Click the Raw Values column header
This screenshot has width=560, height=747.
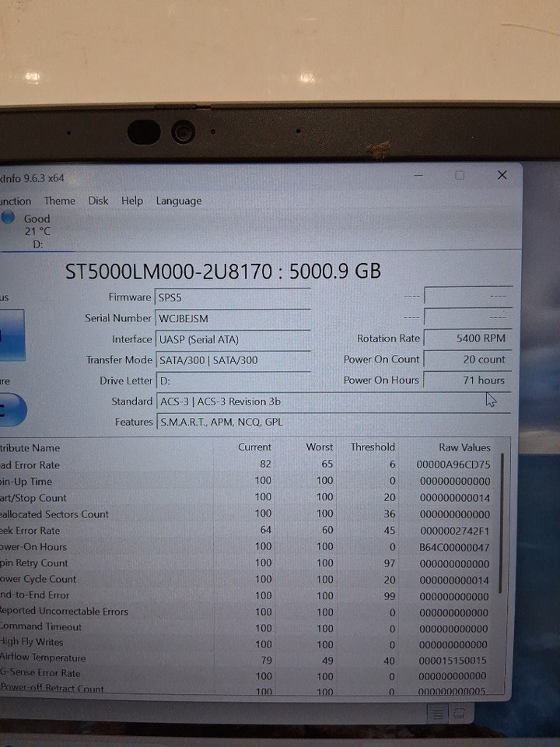(x=464, y=447)
